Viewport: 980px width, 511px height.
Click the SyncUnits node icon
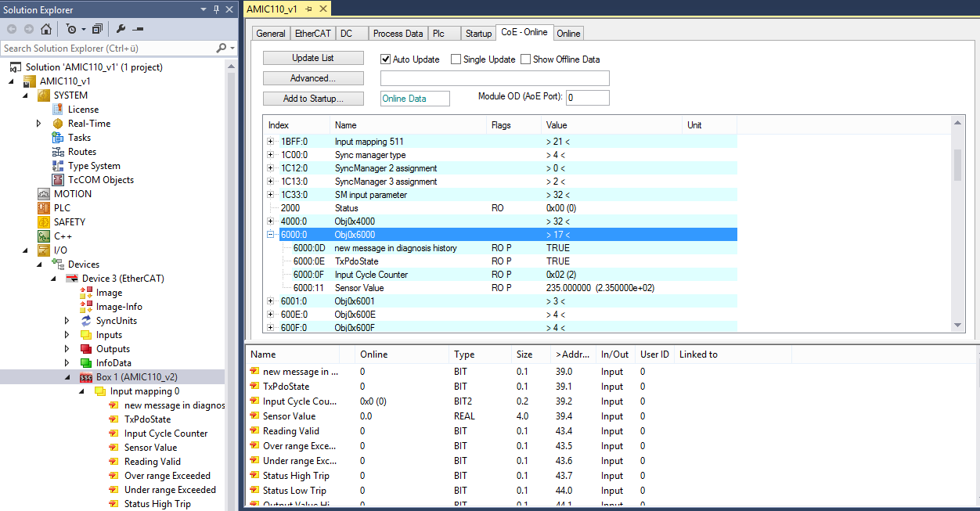pos(86,321)
